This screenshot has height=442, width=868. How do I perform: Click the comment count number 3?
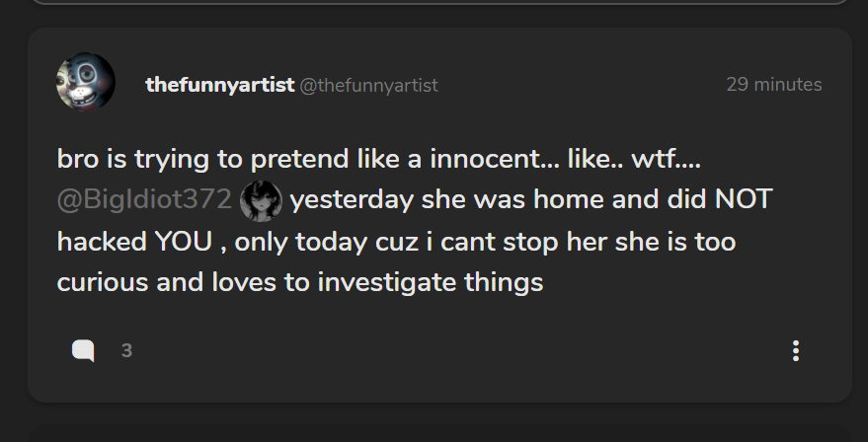[x=126, y=350]
